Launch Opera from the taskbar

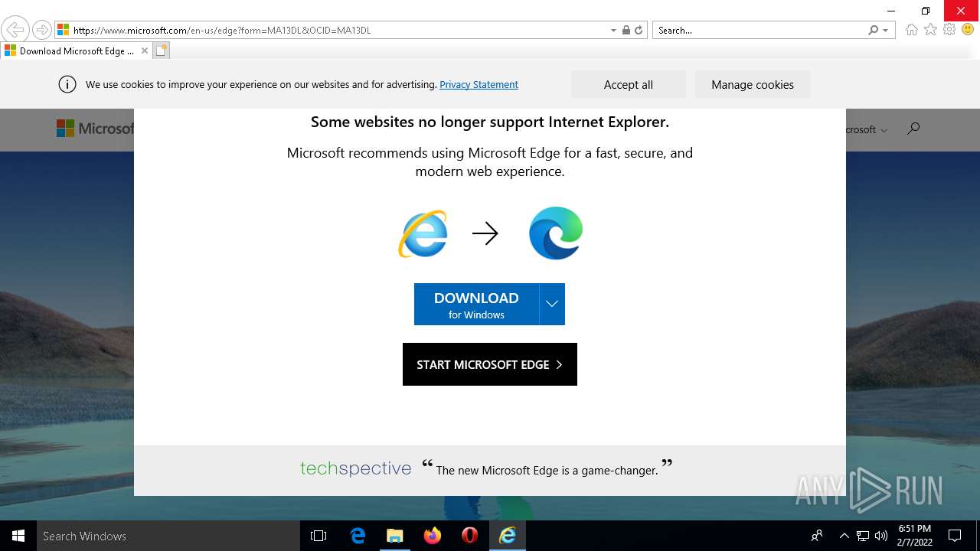tap(470, 536)
